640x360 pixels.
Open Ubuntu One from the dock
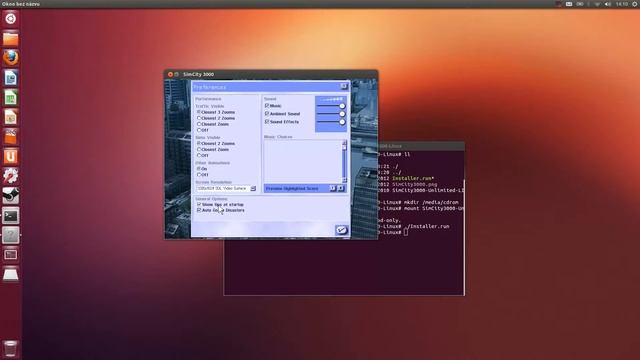11,156
